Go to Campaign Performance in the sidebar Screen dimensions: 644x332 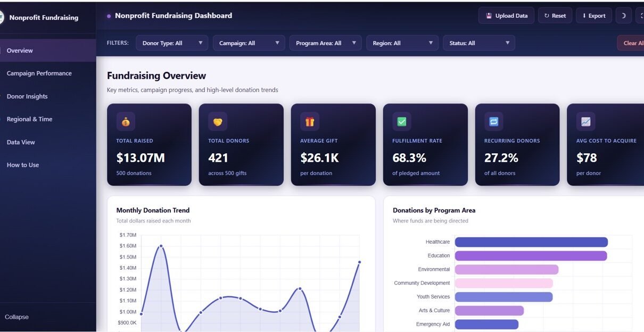[x=39, y=73]
